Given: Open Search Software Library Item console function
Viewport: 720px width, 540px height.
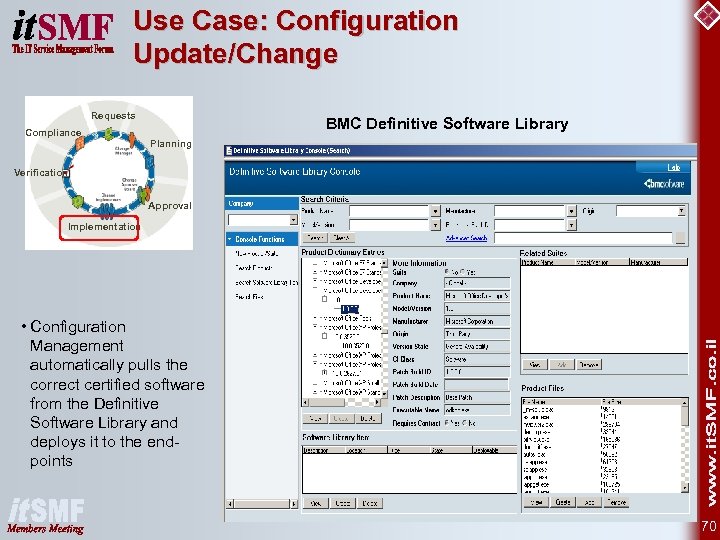Looking at the screenshot, I should [266, 282].
